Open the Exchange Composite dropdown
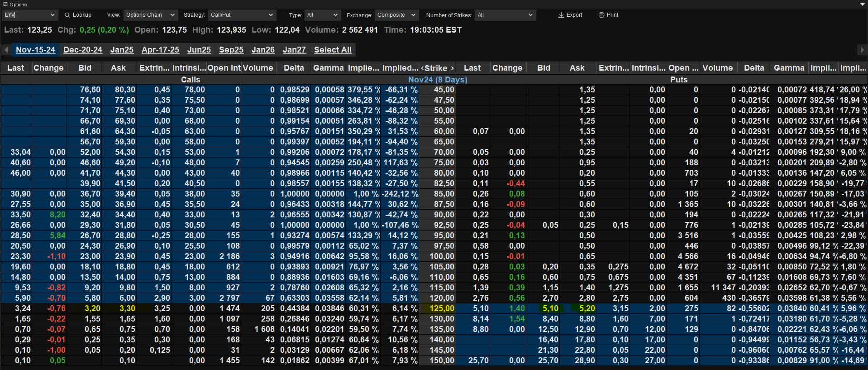 point(396,15)
